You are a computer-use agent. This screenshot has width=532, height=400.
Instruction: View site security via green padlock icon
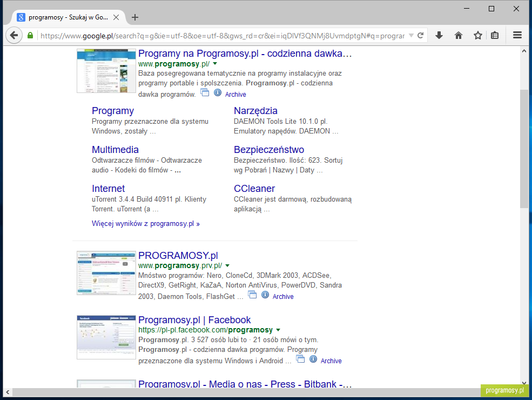pos(30,35)
